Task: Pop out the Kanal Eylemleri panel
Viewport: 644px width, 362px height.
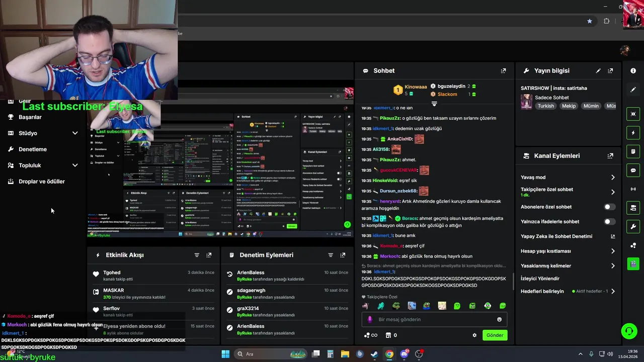Action: tap(610, 156)
